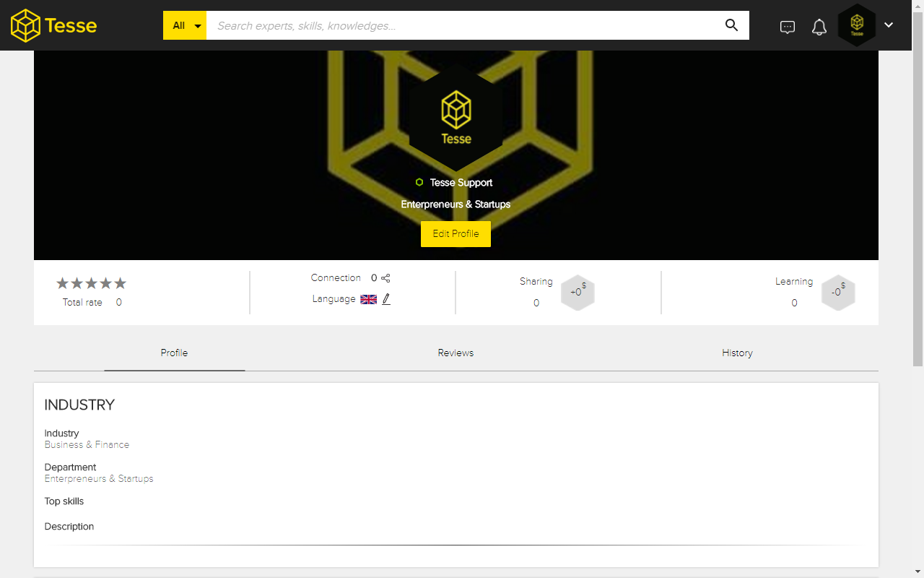
Task: Click the third rating star
Action: pos(92,283)
